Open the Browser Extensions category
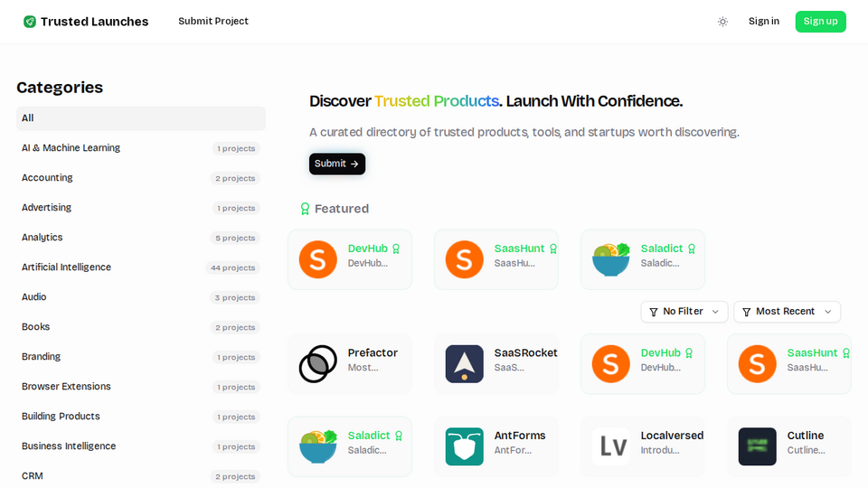The width and height of the screenshot is (868, 488). click(141, 388)
